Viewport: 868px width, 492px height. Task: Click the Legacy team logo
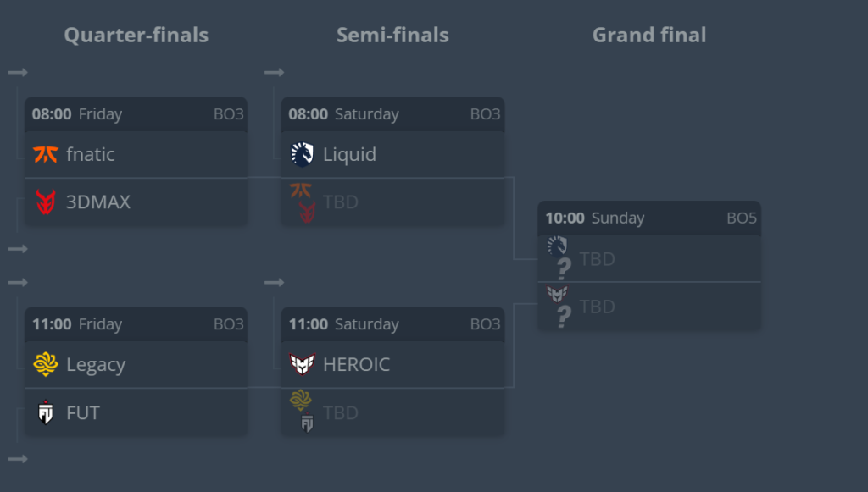[45, 364]
